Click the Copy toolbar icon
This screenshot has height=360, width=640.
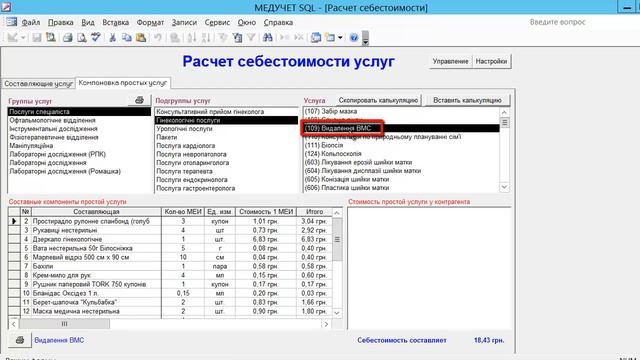pos(127,38)
